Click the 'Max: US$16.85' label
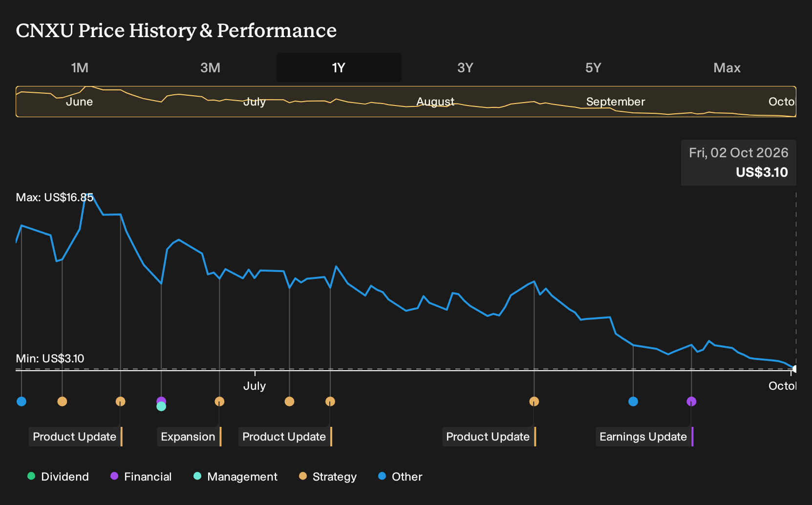This screenshot has width=812, height=505. point(55,197)
